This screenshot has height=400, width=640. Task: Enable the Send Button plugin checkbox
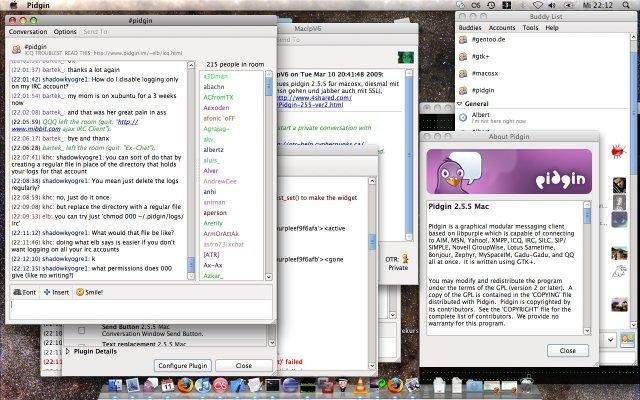coord(81,330)
